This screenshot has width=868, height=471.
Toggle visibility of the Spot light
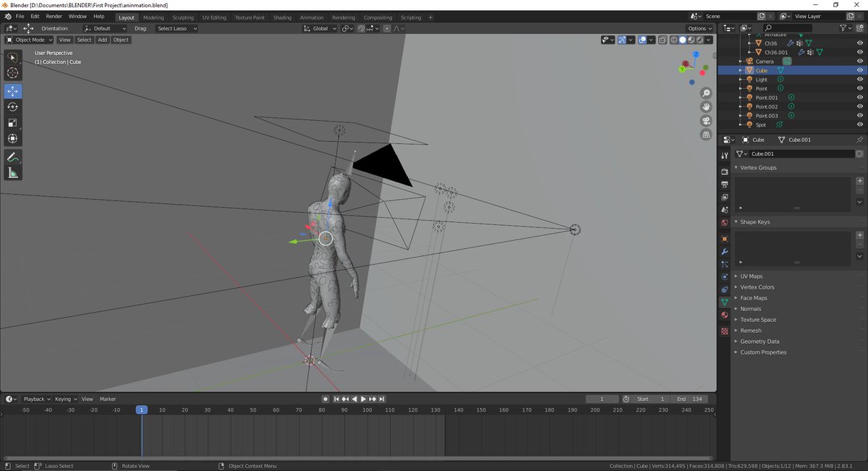(860, 125)
